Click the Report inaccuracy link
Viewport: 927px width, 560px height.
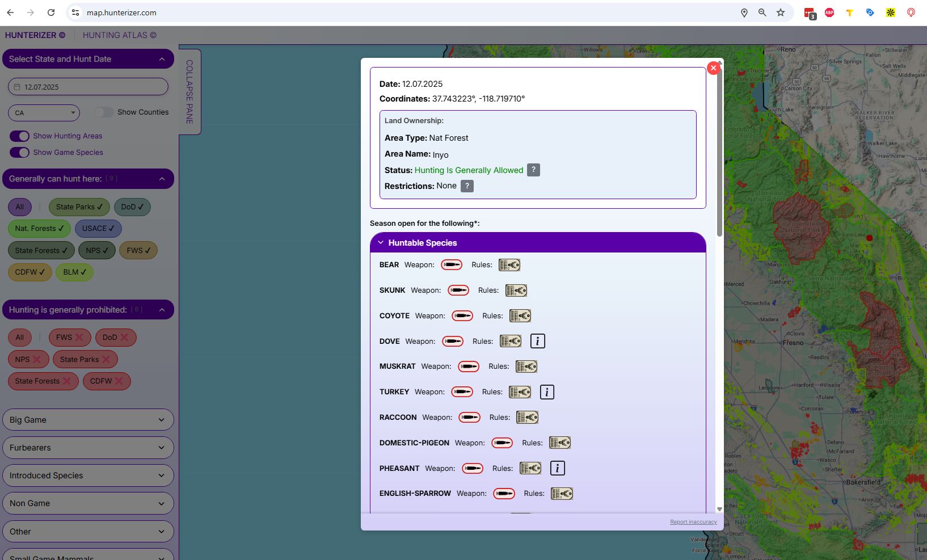(693, 521)
